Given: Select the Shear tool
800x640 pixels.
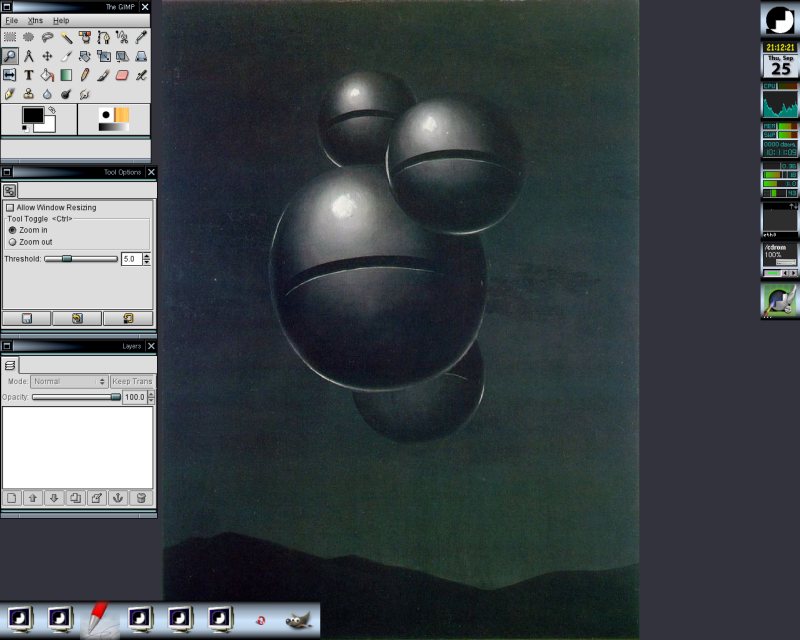Looking at the screenshot, I should click(x=122, y=56).
